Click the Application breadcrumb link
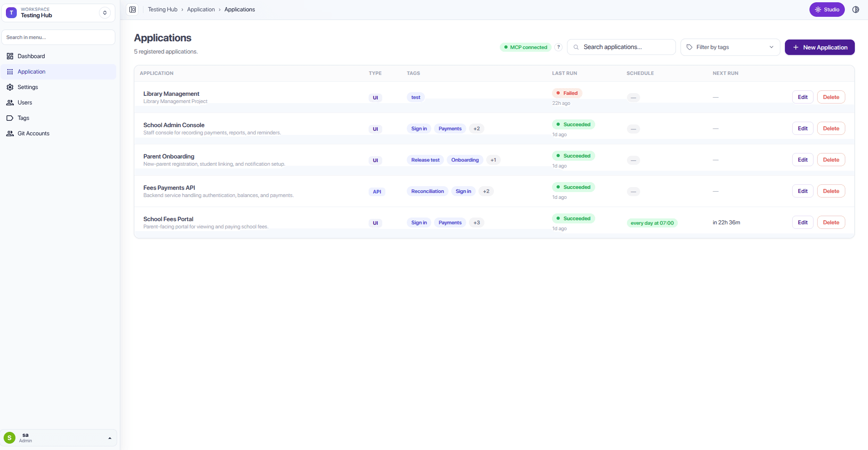The image size is (868, 450). tap(201, 10)
